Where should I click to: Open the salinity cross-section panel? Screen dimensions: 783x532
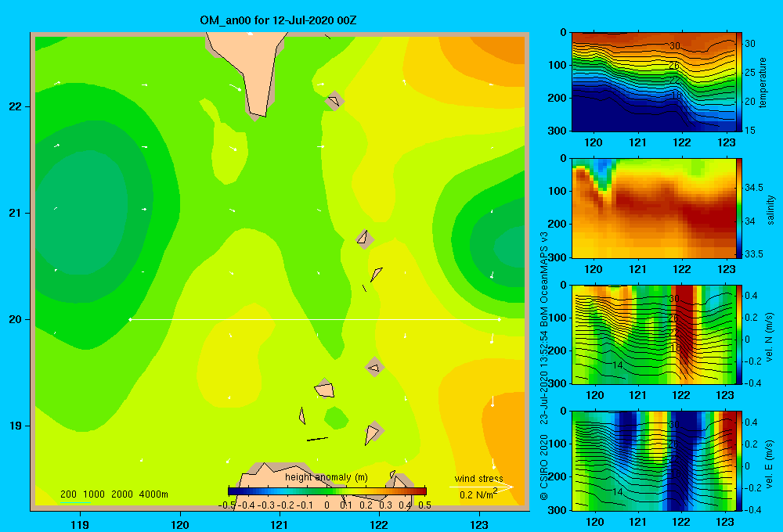pyautogui.click(x=654, y=208)
